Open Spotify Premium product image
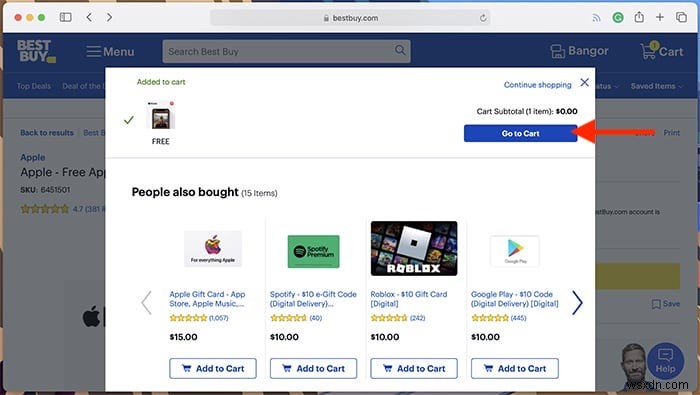Viewport: 700px width, 395px height. [x=313, y=251]
